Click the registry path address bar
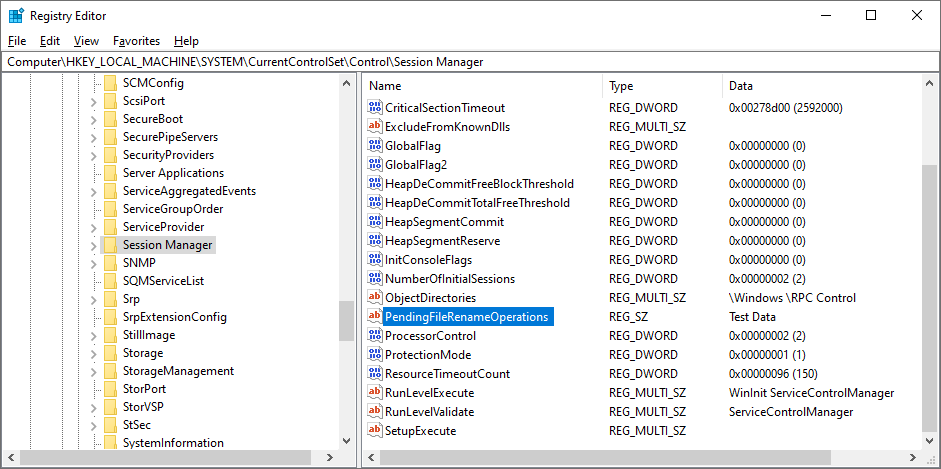Screen dimensions: 941x469 pyautogui.click(x=470, y=62)
